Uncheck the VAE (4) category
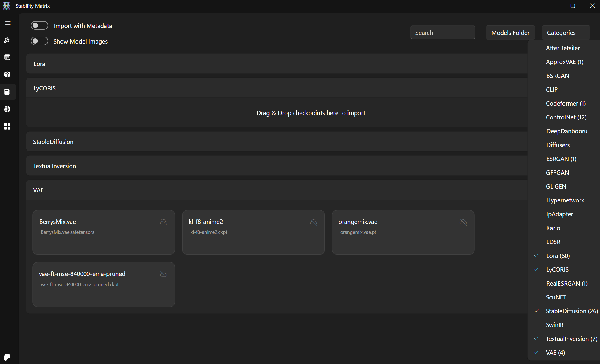 pos(555,352)
